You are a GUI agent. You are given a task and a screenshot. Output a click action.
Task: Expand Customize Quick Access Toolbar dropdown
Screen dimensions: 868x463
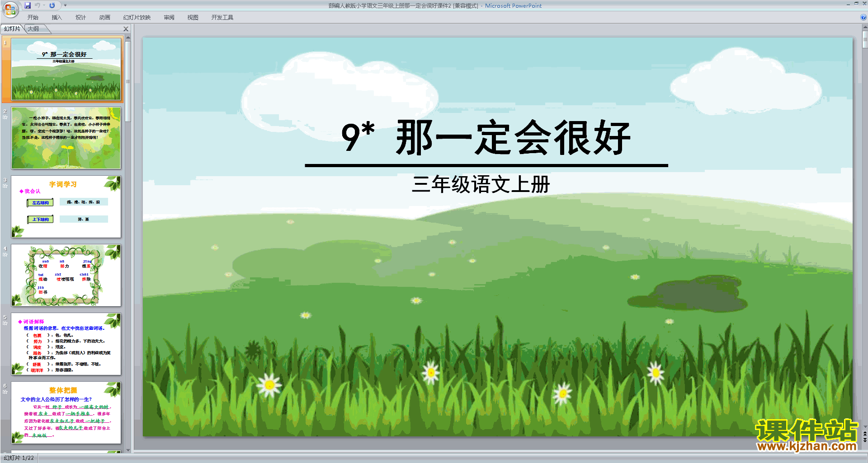point(65,5)
